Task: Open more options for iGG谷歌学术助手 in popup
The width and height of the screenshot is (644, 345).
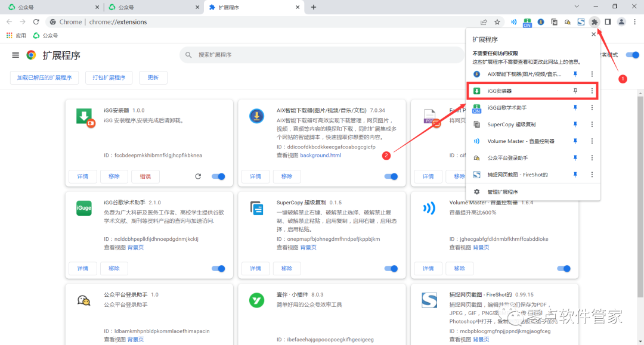Action: point(592,108)
